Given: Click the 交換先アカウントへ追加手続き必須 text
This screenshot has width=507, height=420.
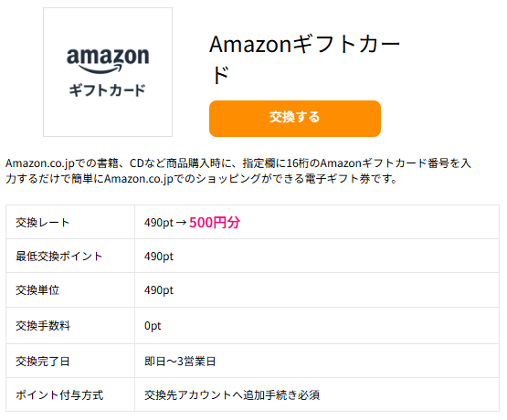Looking at the screenshot, I should coord(232,394).
